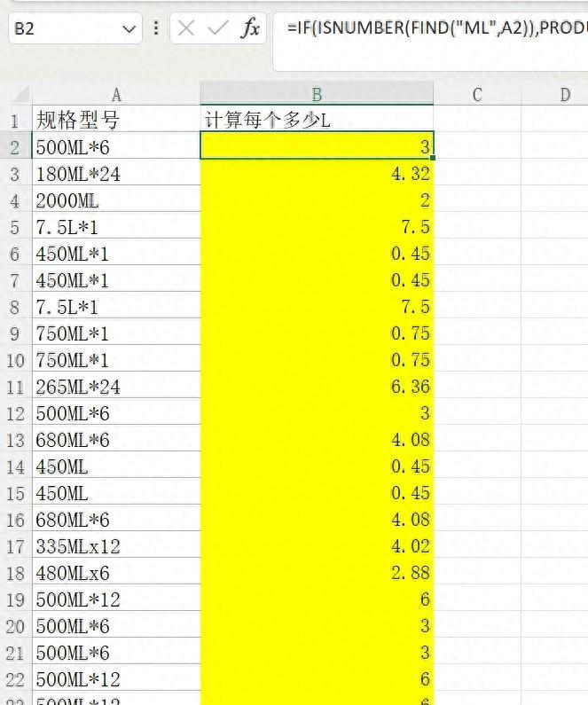Select cell A3 with 180ML*24
The width and height of the screenshot is (588, 705).
(116, 174)
